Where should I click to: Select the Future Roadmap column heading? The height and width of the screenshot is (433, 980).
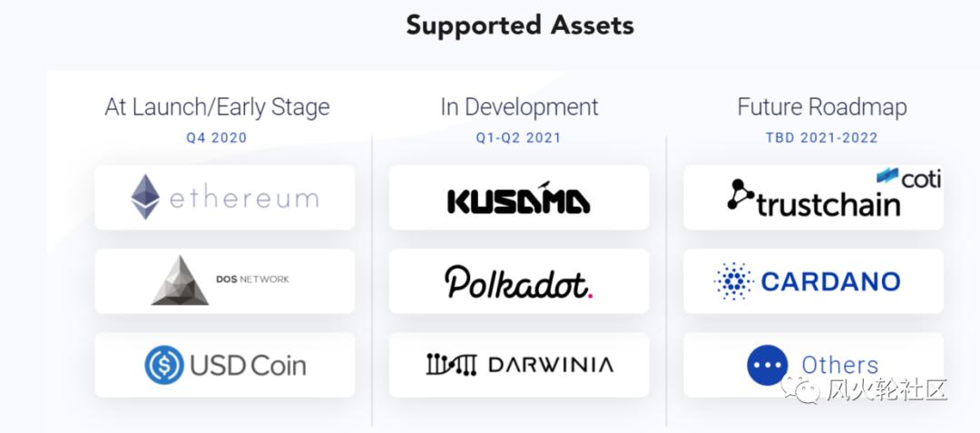821,107
